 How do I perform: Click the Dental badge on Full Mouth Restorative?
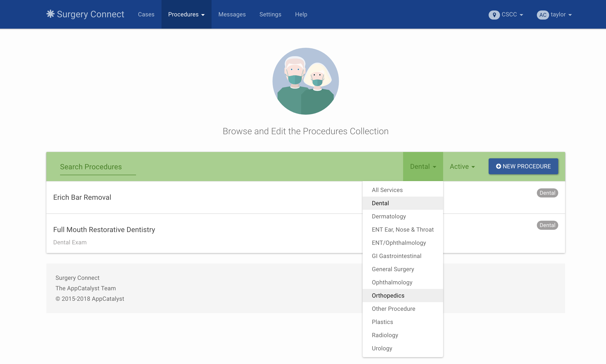[x=547, y=225]
